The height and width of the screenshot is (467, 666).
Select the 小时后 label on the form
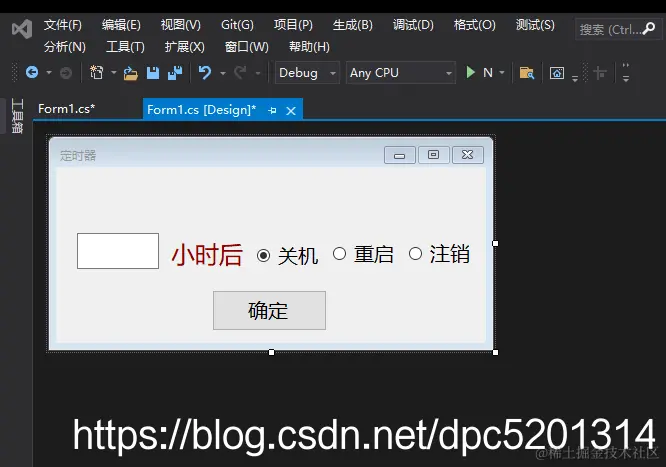click(207, 255)
